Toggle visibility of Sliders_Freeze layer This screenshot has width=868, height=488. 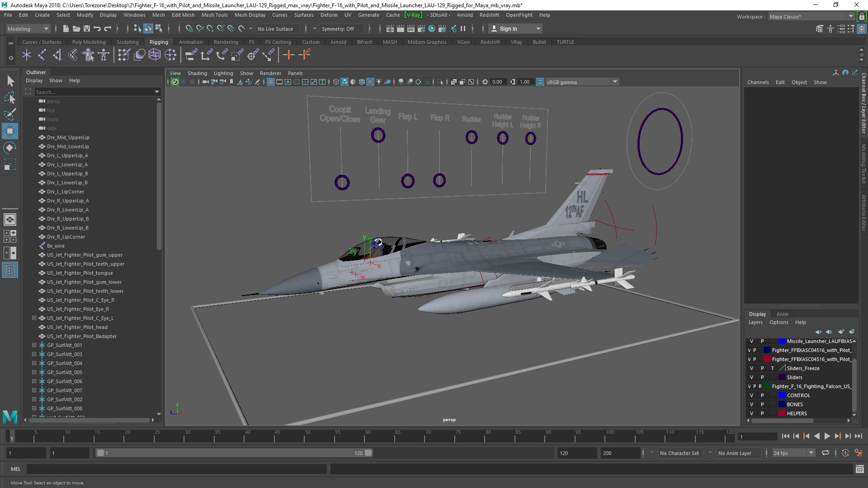point(751,368)
